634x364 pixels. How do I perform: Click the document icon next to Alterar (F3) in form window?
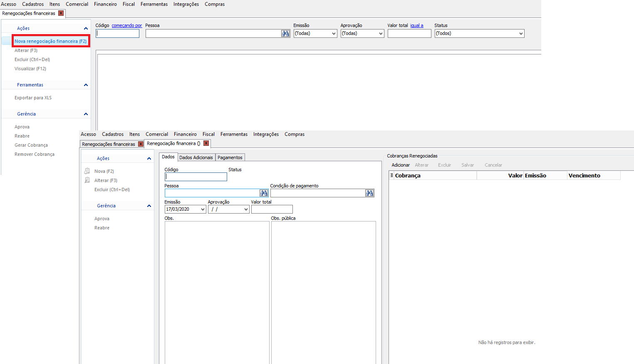[87, 180]
